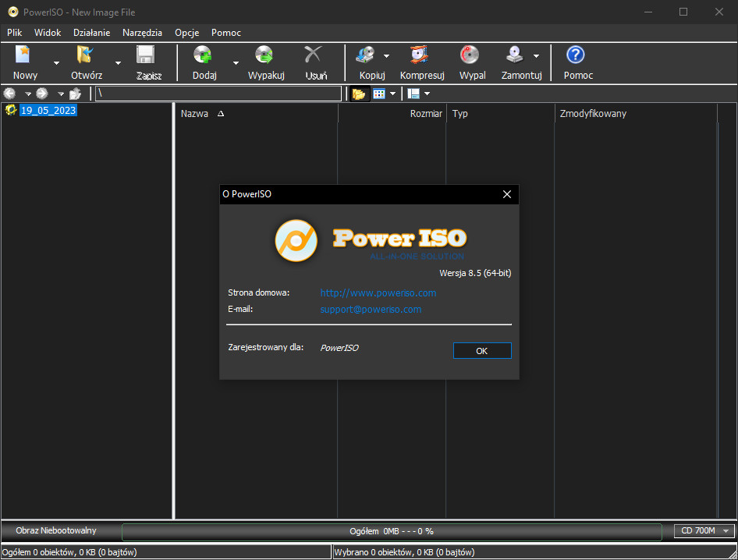Open the Plik menu
This screenshot has width=738, height=560.
(x=15, y=33)
